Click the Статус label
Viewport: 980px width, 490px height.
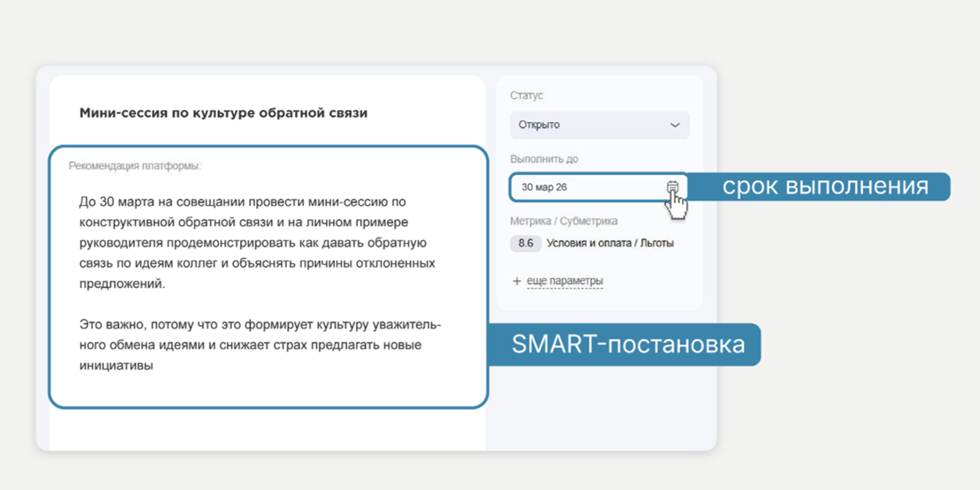pos(526,95)
